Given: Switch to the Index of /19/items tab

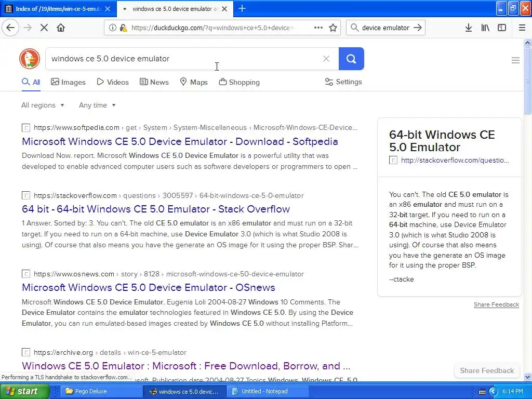Looking at the screenshot, I should [58, 9].
